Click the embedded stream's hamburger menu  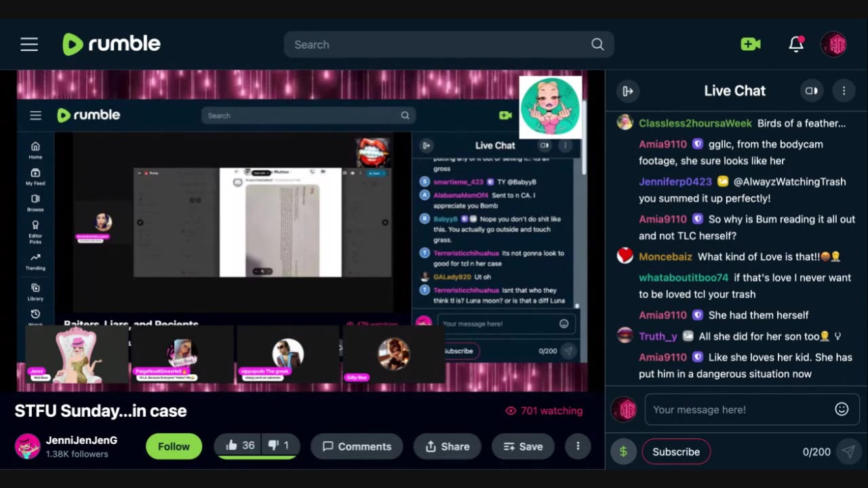click(36, 115)
